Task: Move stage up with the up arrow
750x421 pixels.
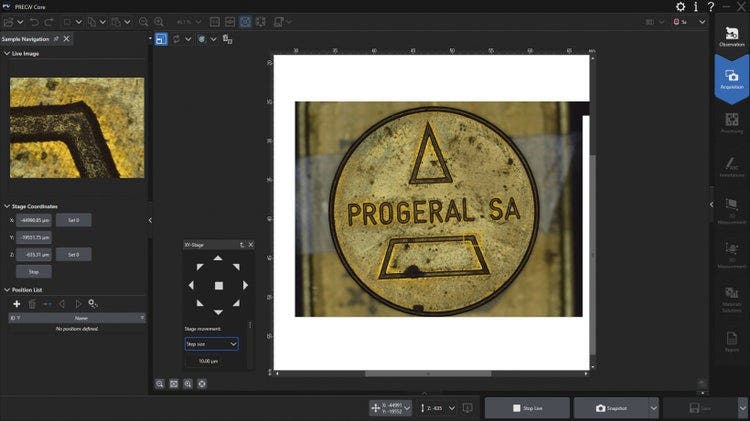Action: (x=219, y=258)
